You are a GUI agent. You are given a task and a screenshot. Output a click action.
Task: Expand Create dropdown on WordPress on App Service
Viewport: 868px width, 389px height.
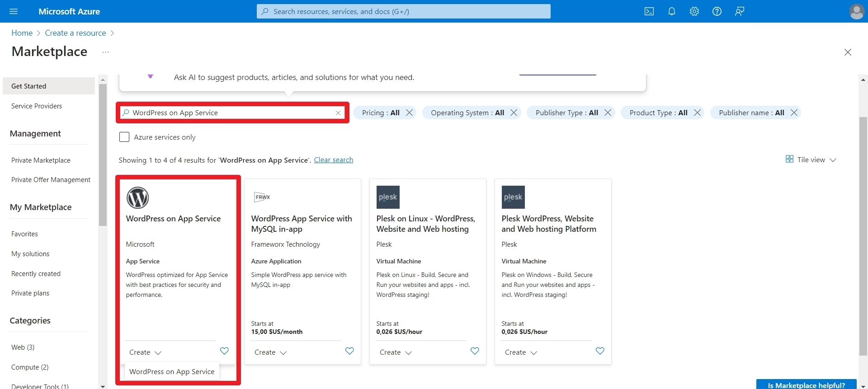[x=145, y=352]
